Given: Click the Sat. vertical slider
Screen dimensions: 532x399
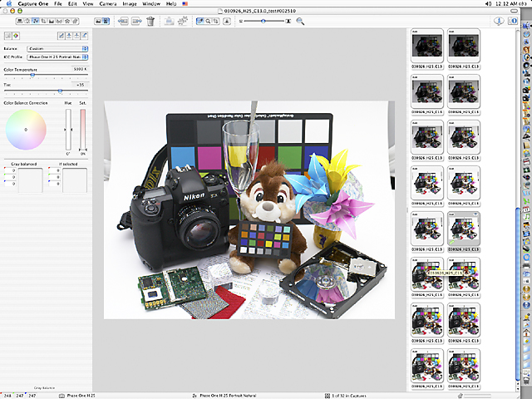Looking at the screenshot, I should [x=83, y=130].
